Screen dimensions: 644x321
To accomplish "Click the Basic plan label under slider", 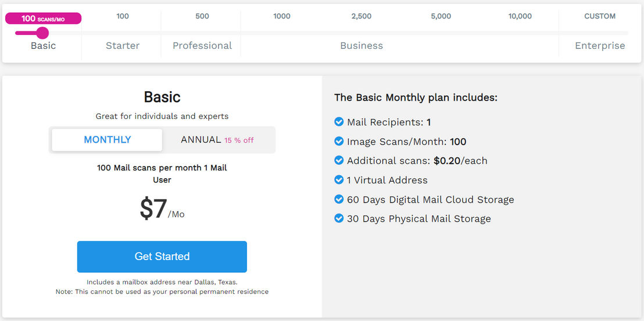I will 43,45.
